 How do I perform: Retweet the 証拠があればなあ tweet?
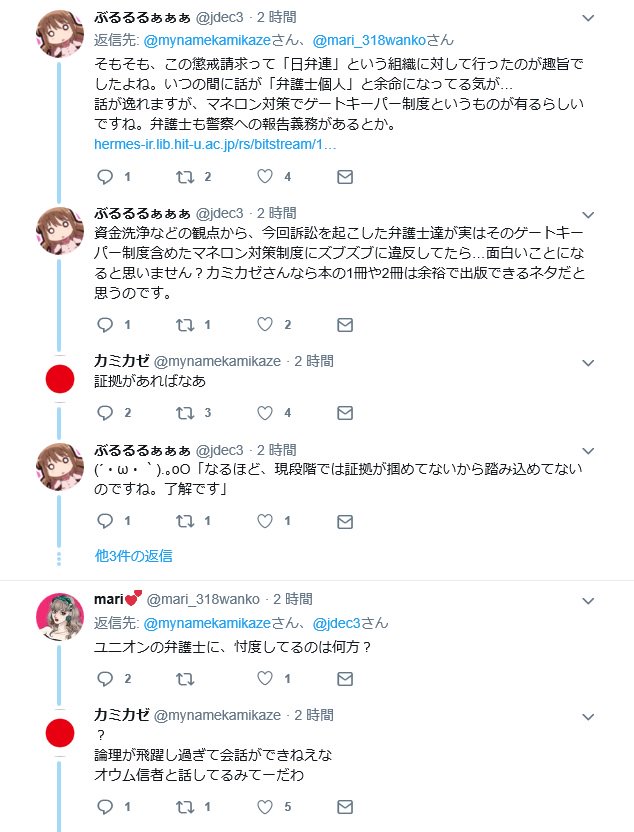click(185, 413)
